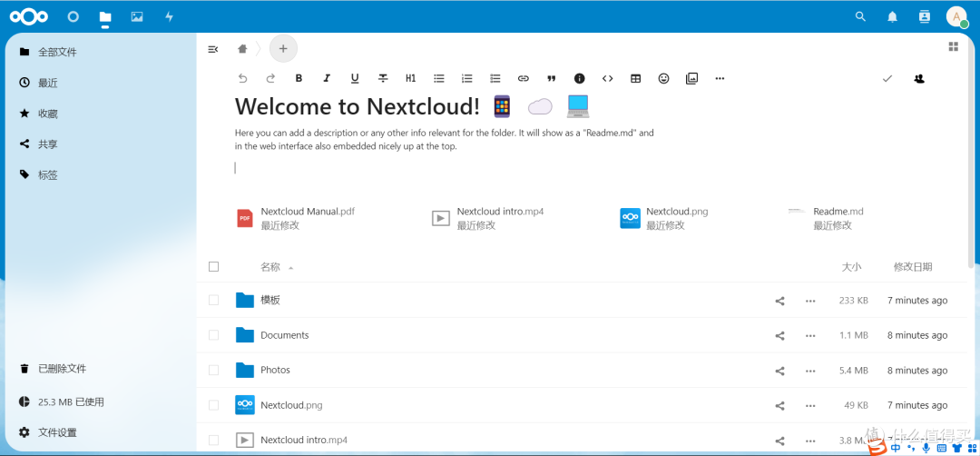
Task: Open recent Nextcloud Manual.pdf
Action: click(x=296, y=218)
